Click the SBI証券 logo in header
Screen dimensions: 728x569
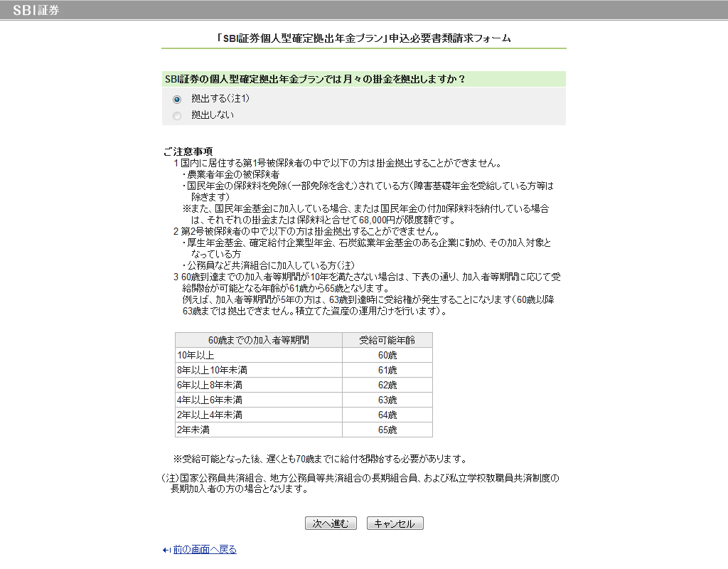[x=36, y=10]
